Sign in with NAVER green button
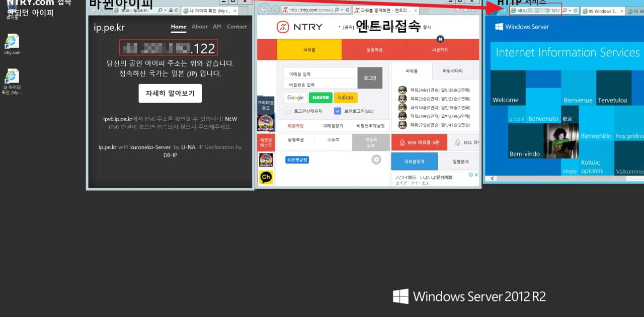 320,98
